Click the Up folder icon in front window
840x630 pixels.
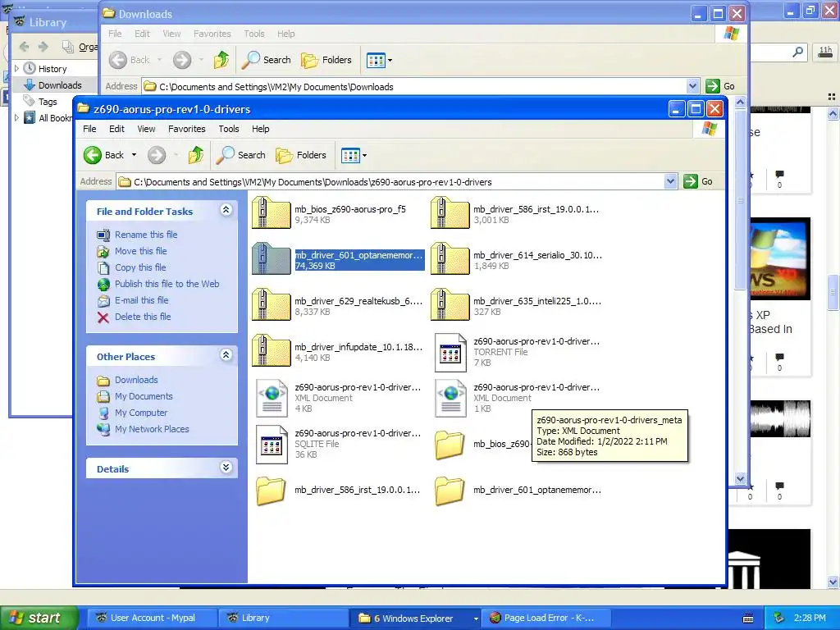195,155
